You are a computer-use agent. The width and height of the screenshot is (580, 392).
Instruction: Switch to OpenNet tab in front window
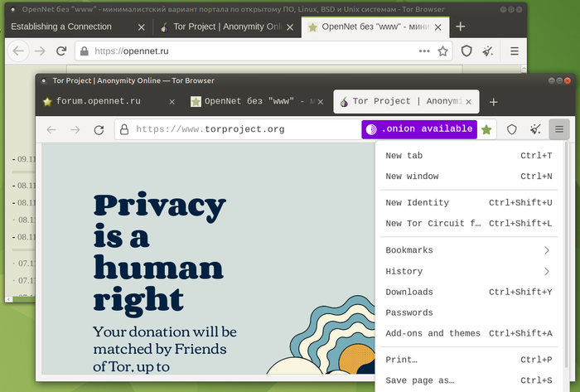(257, 102)
